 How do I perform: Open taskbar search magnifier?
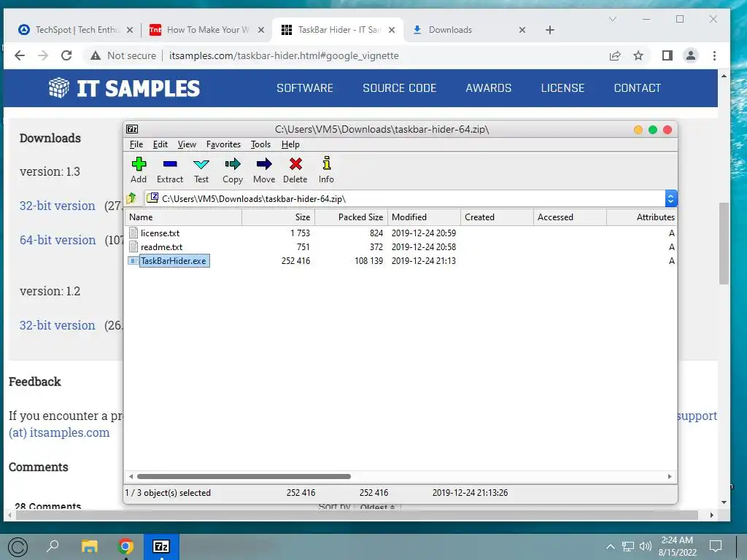point(53,545)
